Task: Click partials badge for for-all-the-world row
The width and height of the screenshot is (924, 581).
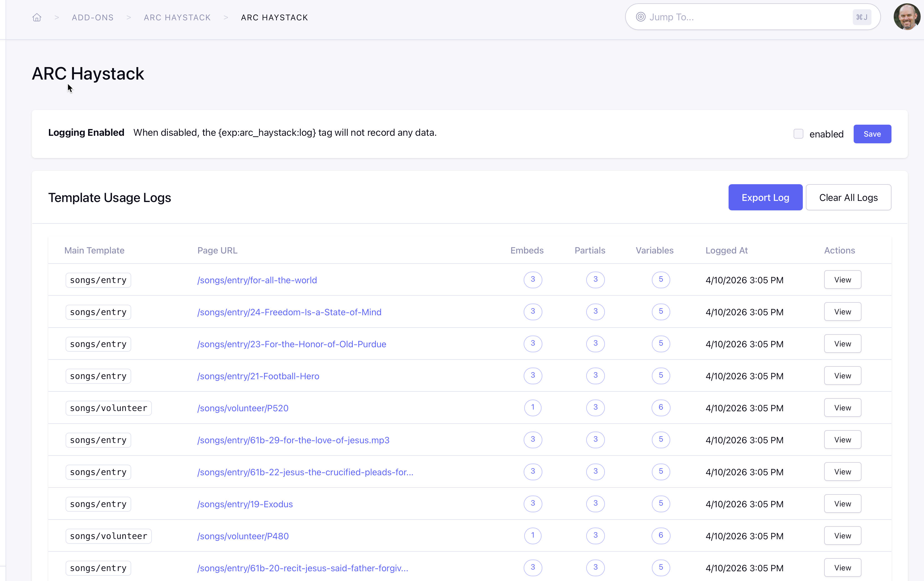Action: 595,280
